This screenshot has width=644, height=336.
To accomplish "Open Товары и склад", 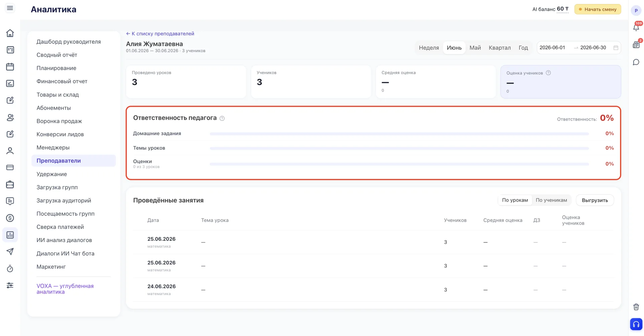I will (x=58, y=95).
